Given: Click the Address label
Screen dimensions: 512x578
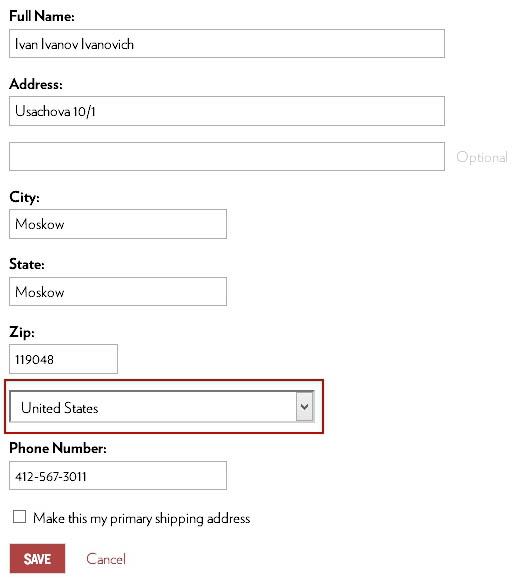Looking at the screenshot, I should 36,84.
